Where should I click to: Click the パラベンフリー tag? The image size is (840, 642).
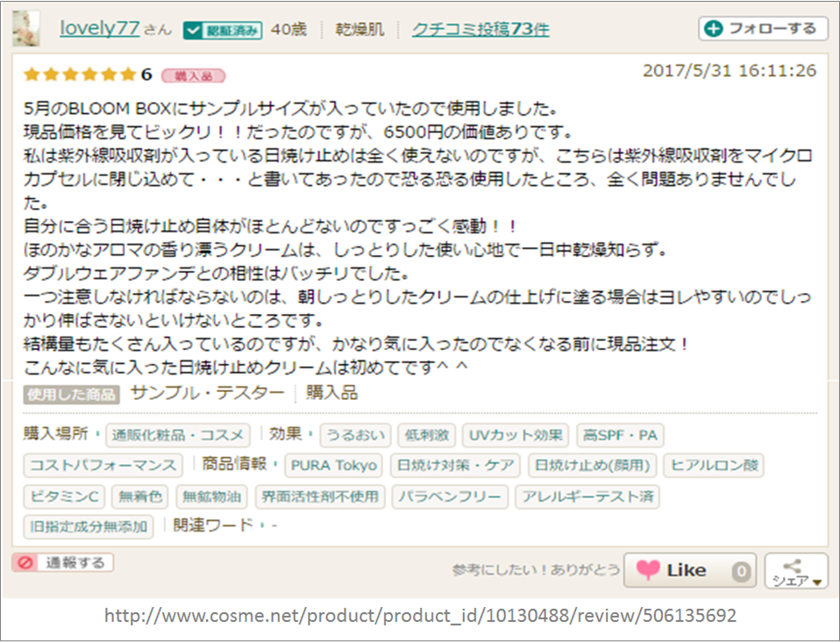tap(450, 497)
